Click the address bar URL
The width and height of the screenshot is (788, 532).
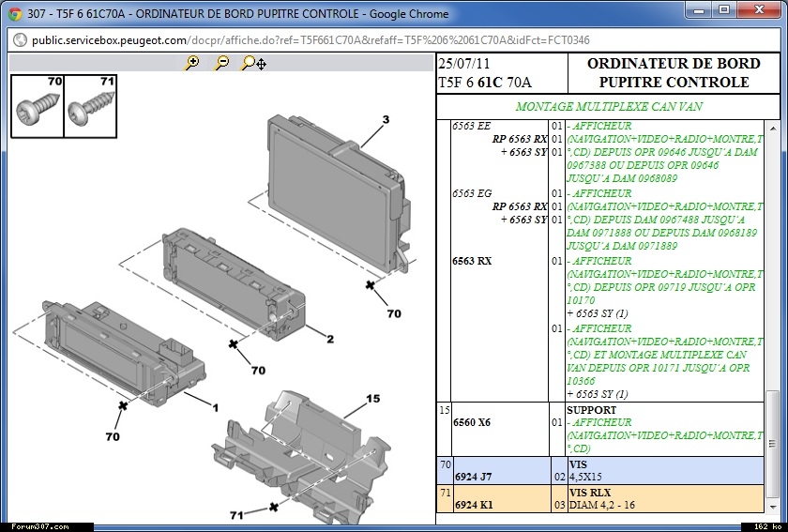(311, 40)
